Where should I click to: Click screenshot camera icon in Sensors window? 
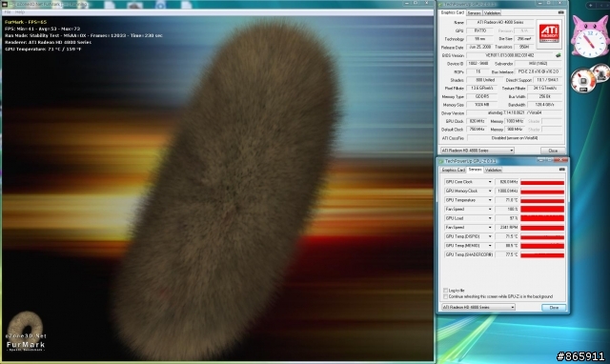(561, 170)
